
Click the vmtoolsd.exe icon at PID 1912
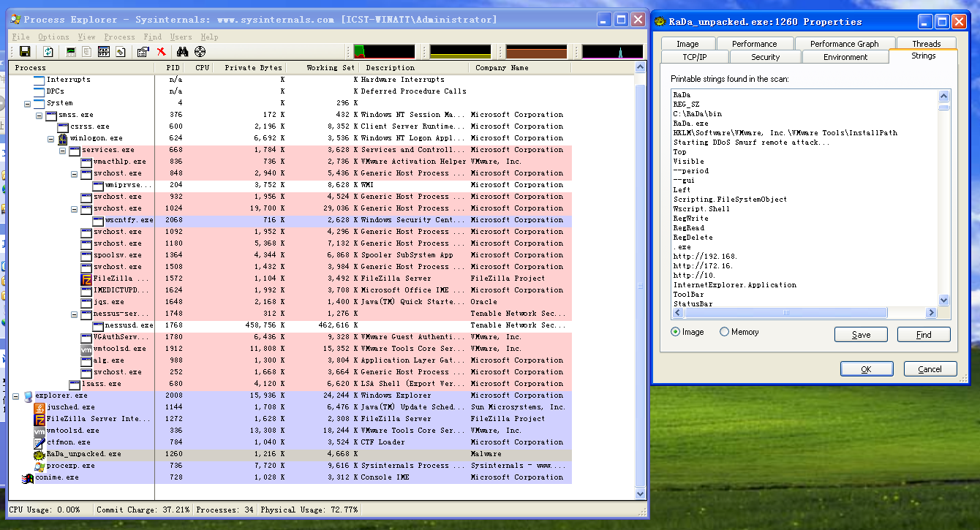[86, 349]
